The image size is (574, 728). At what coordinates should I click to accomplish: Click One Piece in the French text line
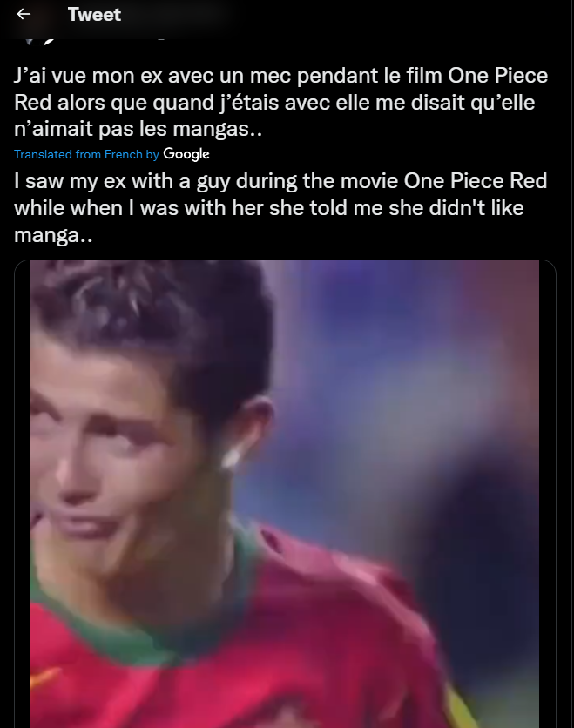(x=498, y=76)
